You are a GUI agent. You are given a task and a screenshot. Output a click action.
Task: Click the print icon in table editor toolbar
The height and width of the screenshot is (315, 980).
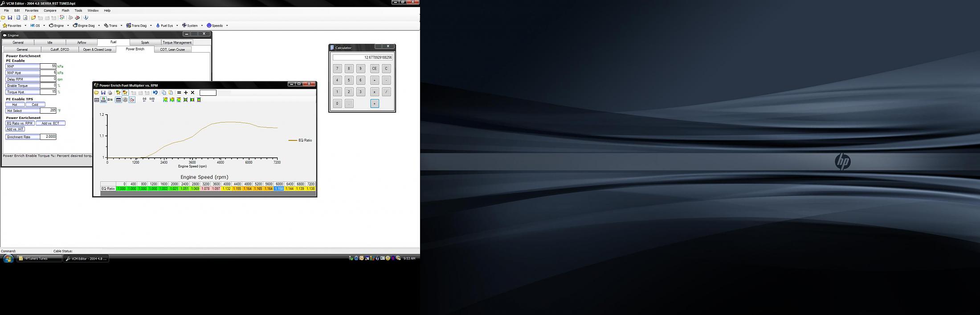[x=110, y=93]
